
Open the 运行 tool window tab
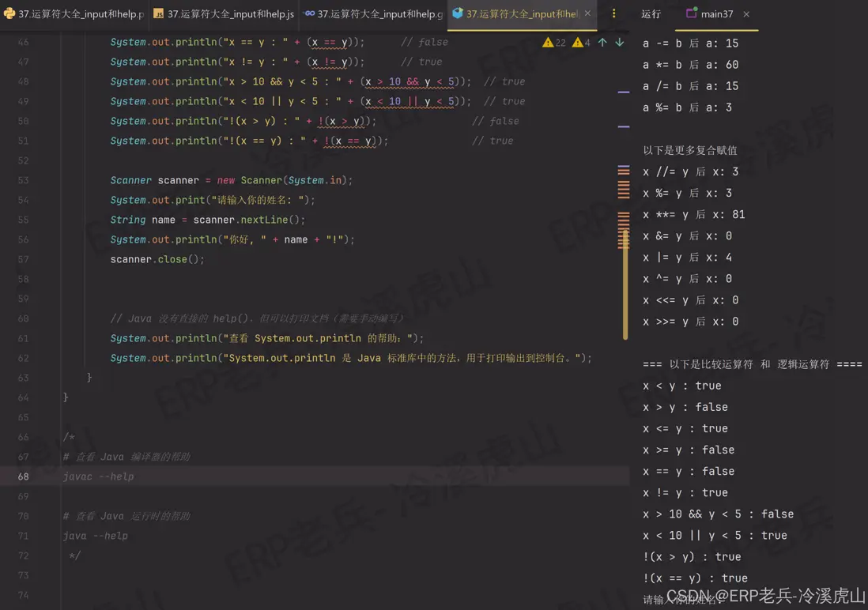pyautogui.click(x=651, y=14)
